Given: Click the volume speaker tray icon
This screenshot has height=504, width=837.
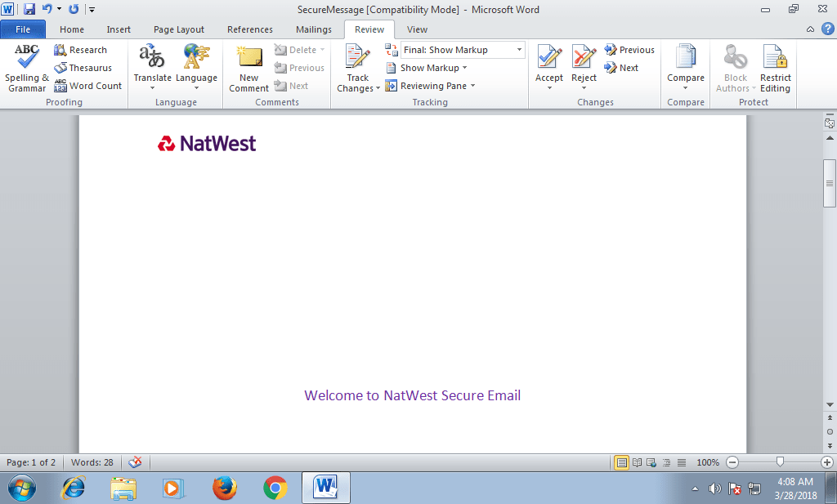Looking at the screenshot, I should (x=714, y=488).
